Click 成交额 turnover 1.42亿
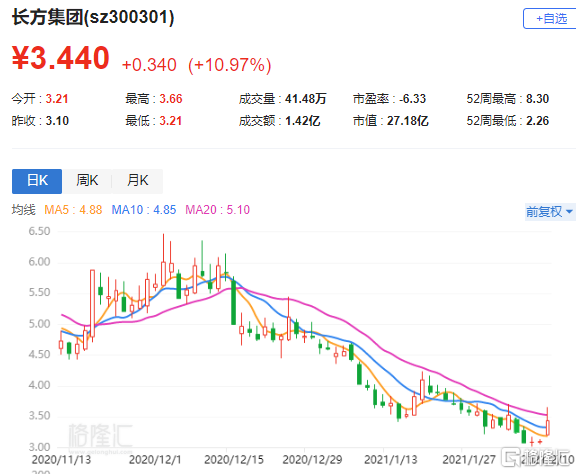Screen dimensions: 576x474 coord(303,121)
